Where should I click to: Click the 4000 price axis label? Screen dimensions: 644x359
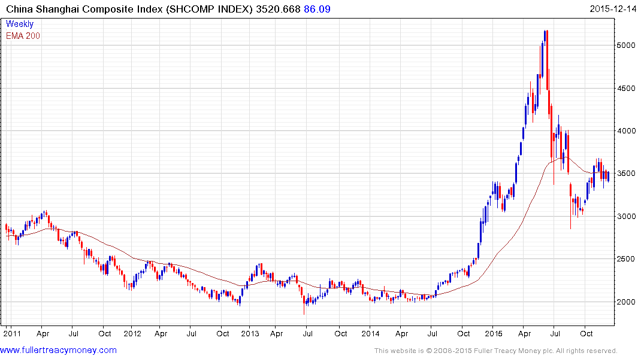(x=627, y=131)
